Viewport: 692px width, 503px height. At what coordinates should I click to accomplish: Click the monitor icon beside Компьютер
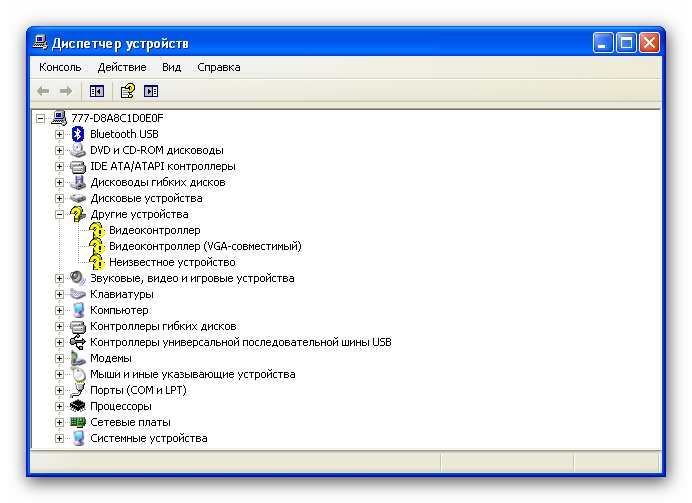click(78, 310)
